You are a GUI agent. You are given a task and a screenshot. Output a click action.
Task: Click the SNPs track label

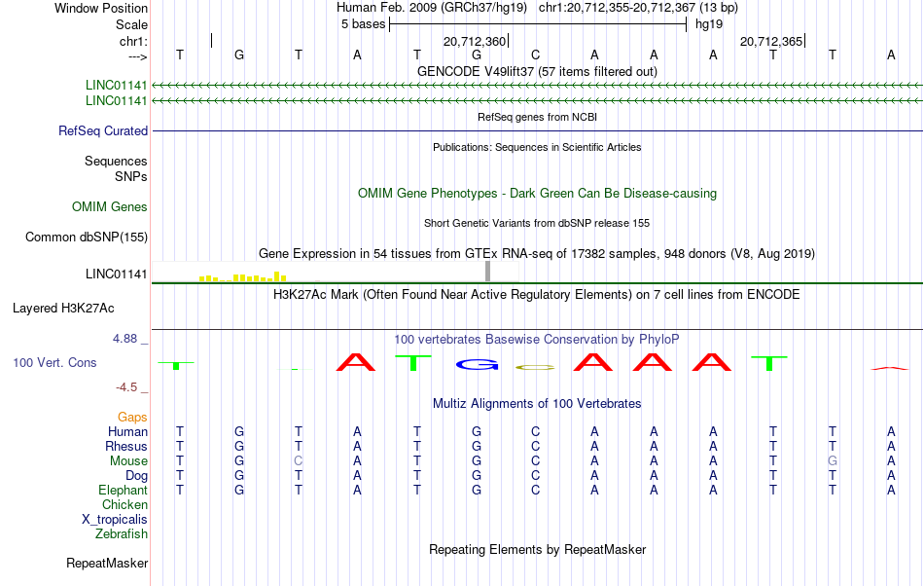(x=131, y=176)
